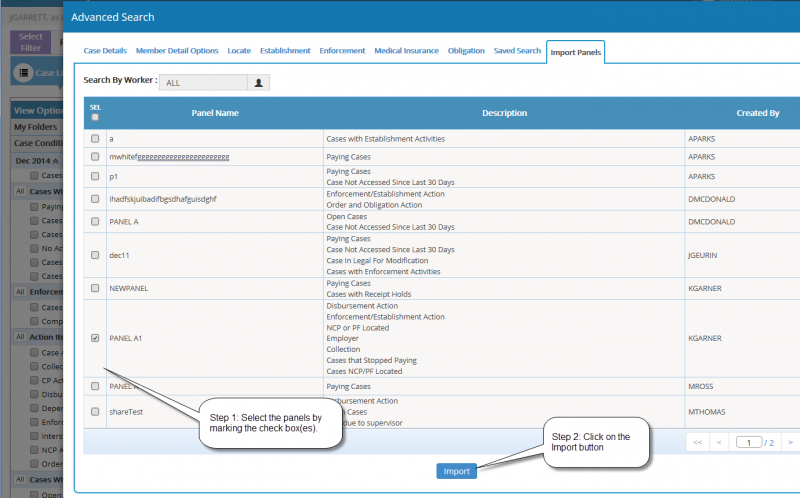Open worker lookup person icon
This screenshot has height=498, width=800.
[x=259, y=83]
